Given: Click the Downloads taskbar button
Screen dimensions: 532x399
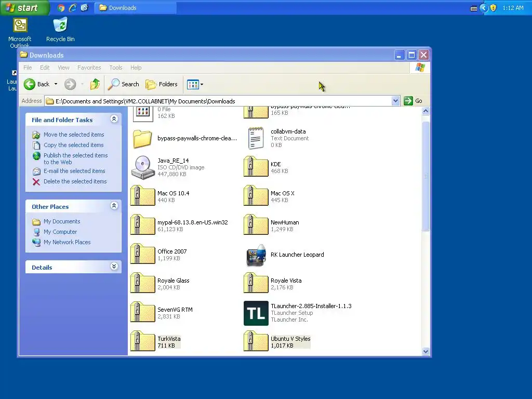Looking at the screenshot, I should tap(135, 8).
